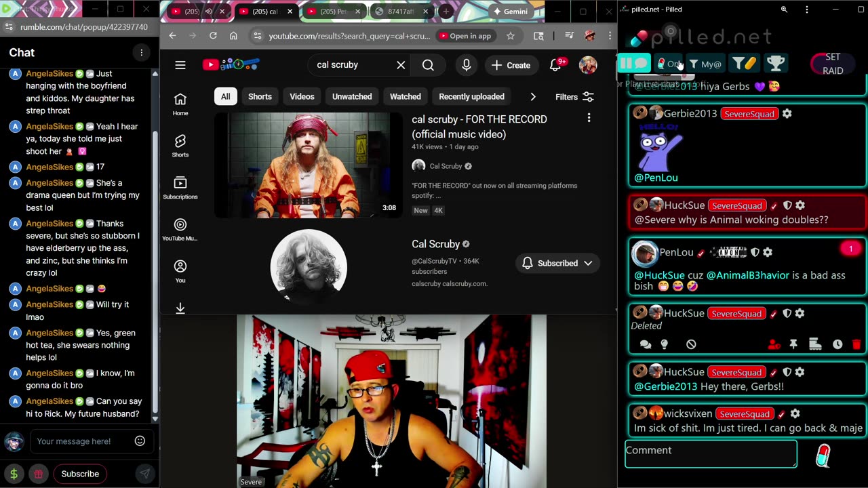Toggle the Pilled 'On' pill switch
The image size is (868, 488).
coord(670,64)
